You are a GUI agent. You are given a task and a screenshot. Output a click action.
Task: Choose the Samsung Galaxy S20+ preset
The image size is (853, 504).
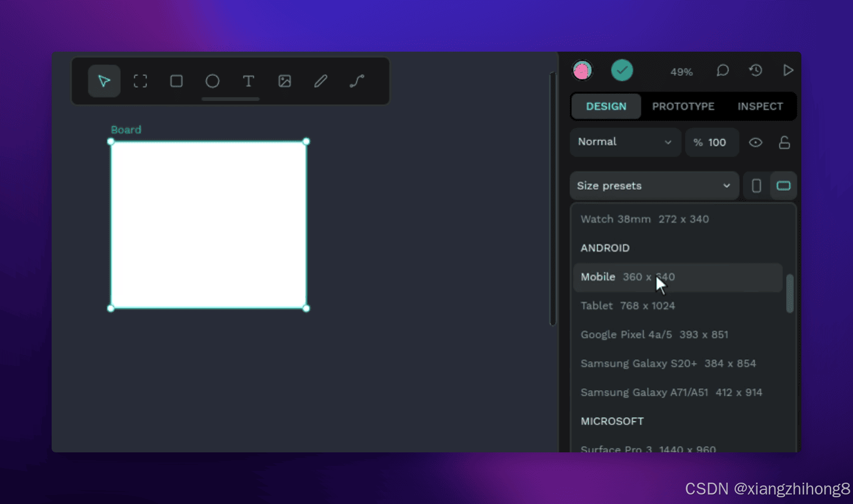(678, 364)
